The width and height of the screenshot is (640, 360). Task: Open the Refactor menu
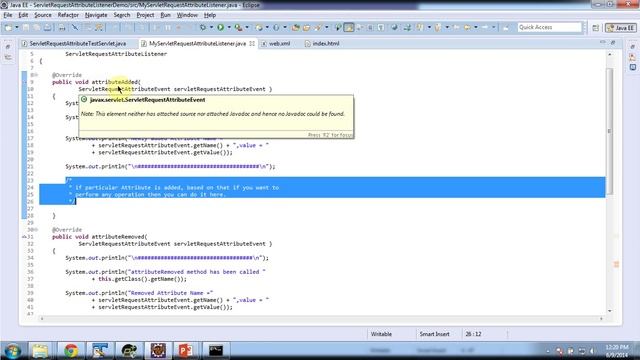(68, 15)
